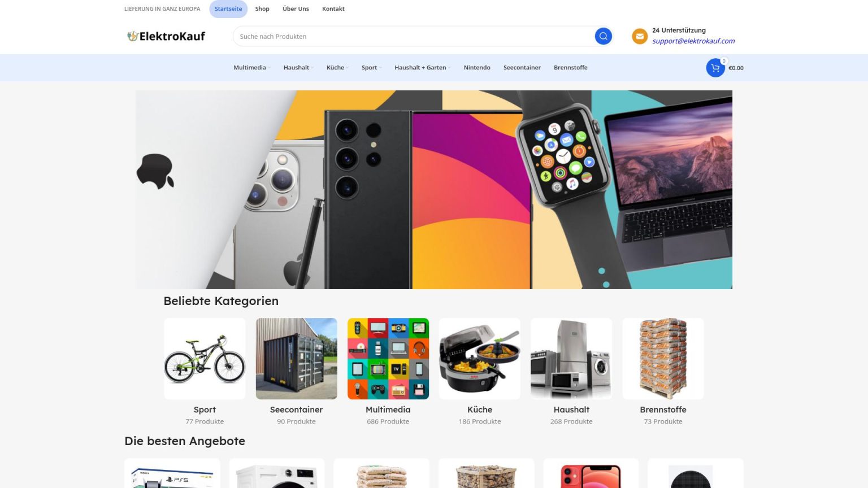Expand the Haushalt dropdown menu

[x=298, y=68]
